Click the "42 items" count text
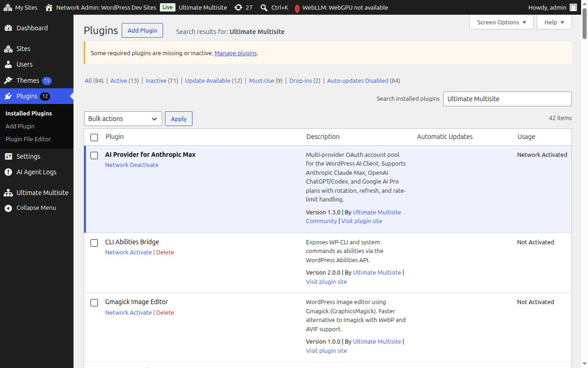 560,118
